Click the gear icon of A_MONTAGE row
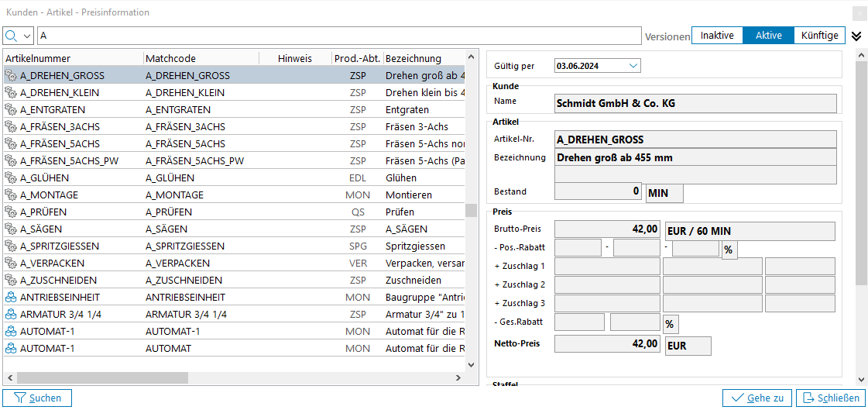 [x=11, y=195]
